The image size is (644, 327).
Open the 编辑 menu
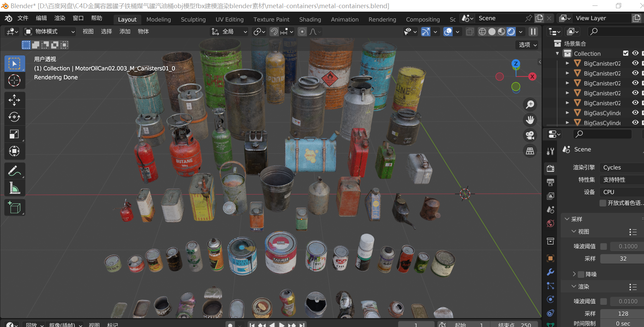[x=41, y=18]
